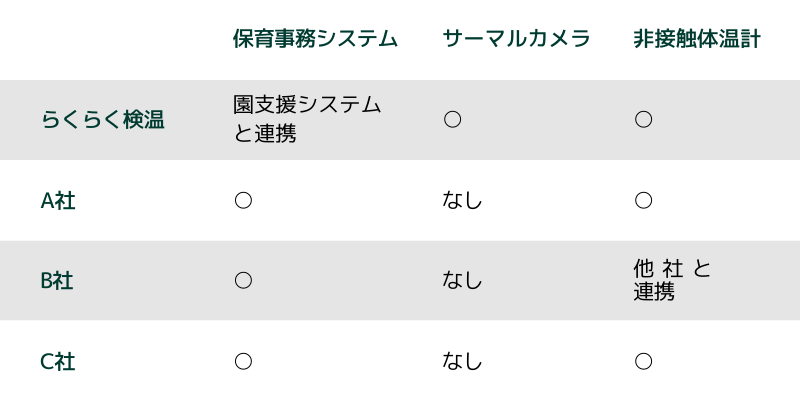Click the 園支援システムと連携 cell text
Image resolution: width=800 pixels, height=400 pixels.
(307, 120)
